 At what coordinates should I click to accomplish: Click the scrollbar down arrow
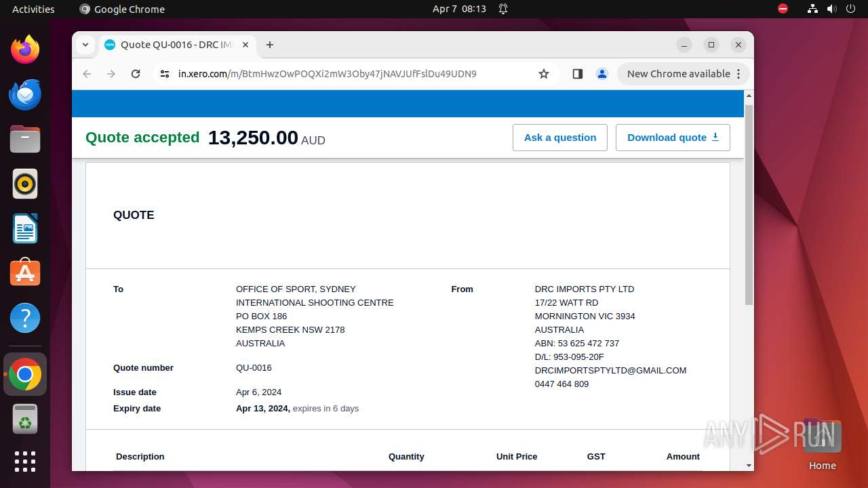coord(749,466)
